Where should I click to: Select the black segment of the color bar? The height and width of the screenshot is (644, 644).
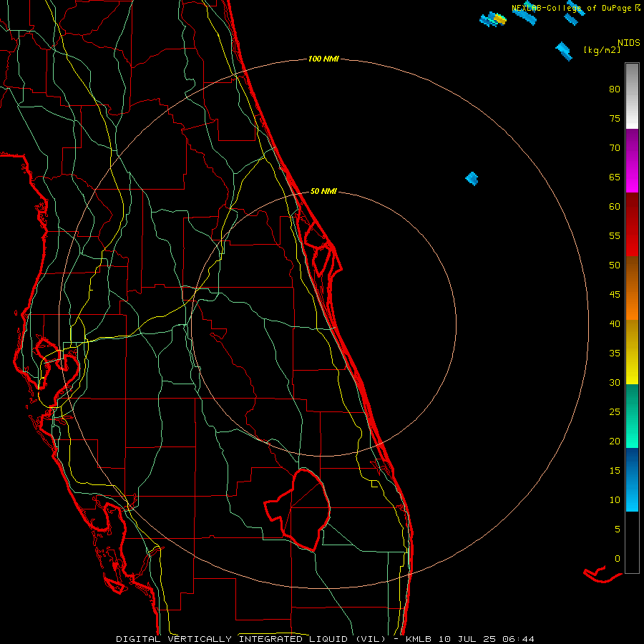point(632,542)
